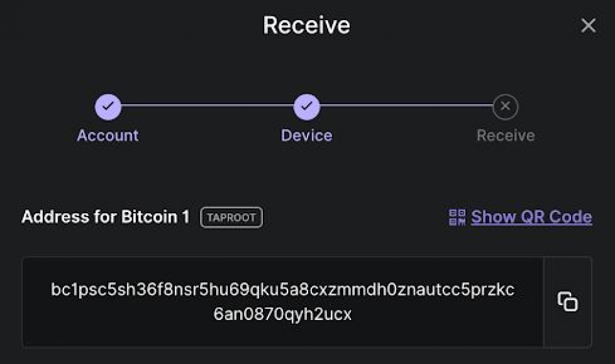The width and height of the screenshot is (615, 364).
Task: Select the Device step checkmark circle
Action: coord(307,107)
